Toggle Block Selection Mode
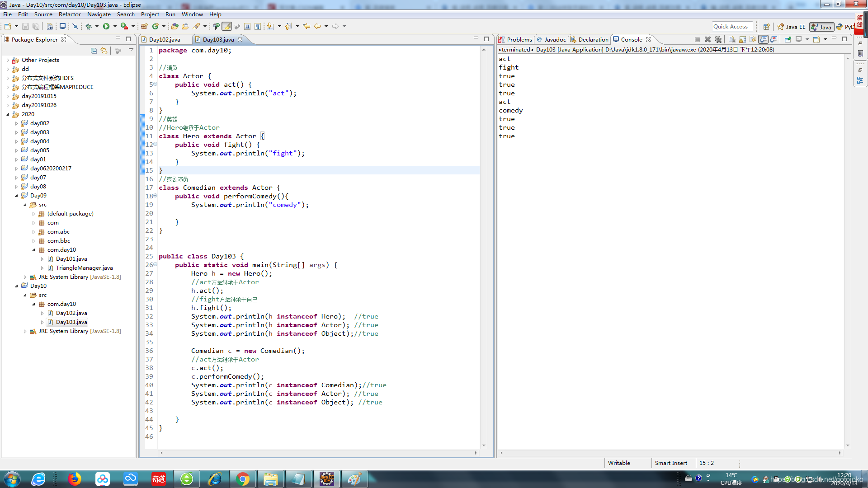868x488 pixels. pyautogui.click(x=247, y=26)
